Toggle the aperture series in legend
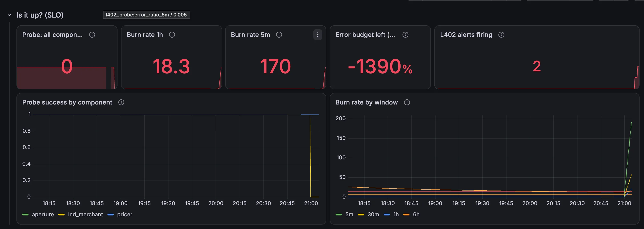Screen dimensions: 644x229 (43, 215)
